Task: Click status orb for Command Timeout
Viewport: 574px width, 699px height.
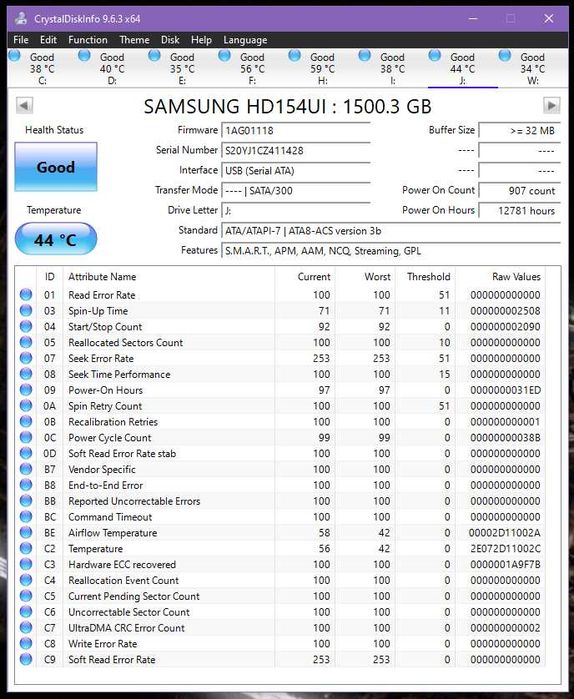Action: tap(26, 516)
